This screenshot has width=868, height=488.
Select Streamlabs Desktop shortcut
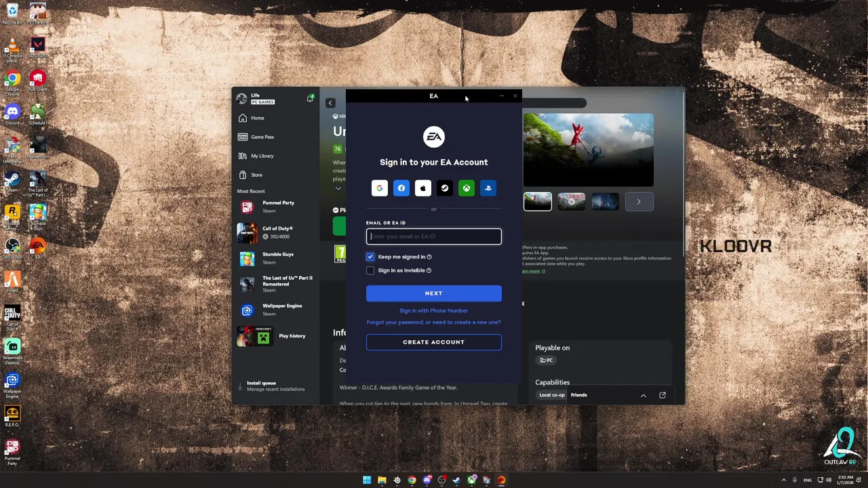(12, 351)
